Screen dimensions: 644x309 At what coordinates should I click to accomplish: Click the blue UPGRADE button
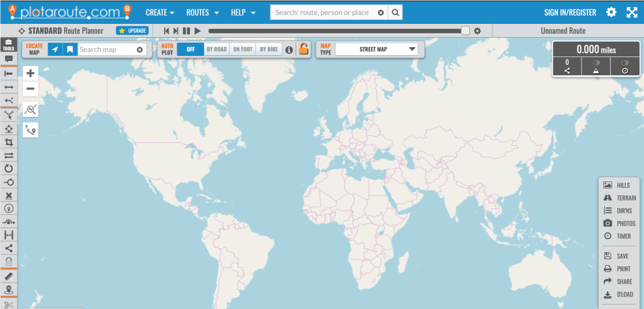pyautogui.click(x=132, y=31)
